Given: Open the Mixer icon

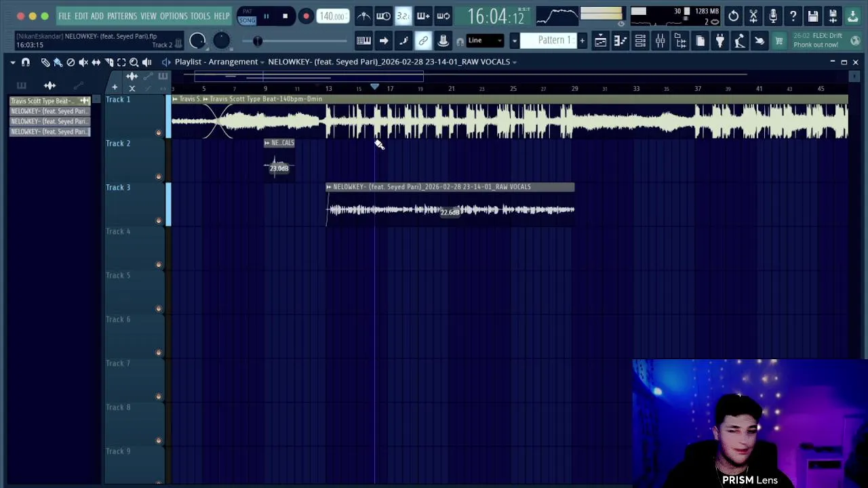Looking at the screenshot, I should click(660, 41).
